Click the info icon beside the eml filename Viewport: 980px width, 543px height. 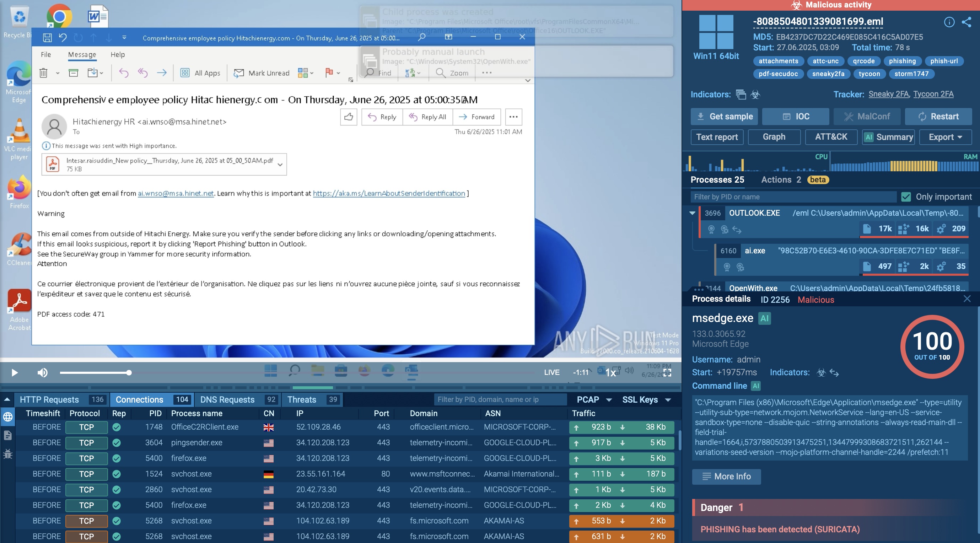point(949,22)
